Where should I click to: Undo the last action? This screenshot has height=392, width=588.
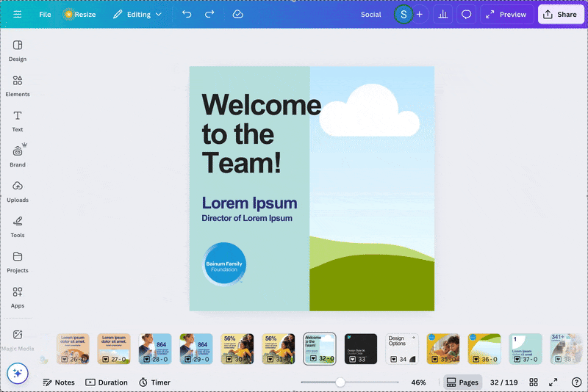187,14
